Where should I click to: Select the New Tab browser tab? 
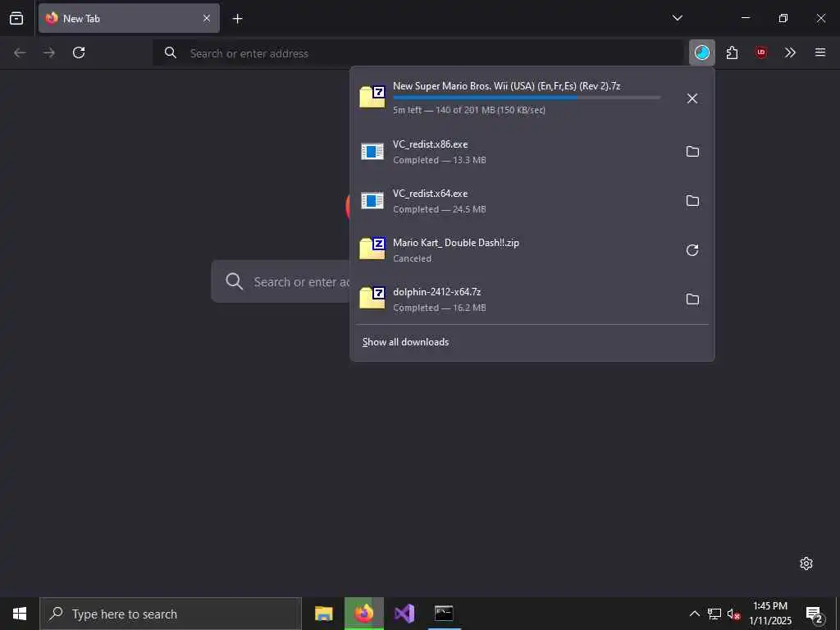[129, 18]
